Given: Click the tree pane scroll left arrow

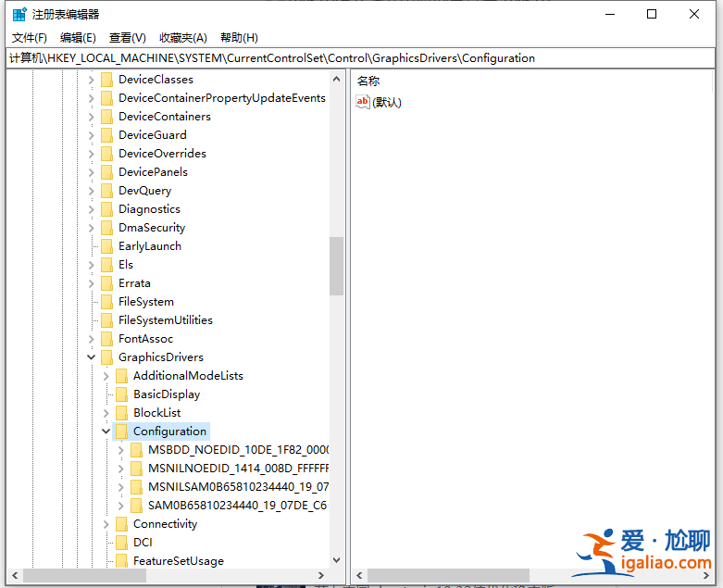Looking at the screenshot, I should pos(15,575).
